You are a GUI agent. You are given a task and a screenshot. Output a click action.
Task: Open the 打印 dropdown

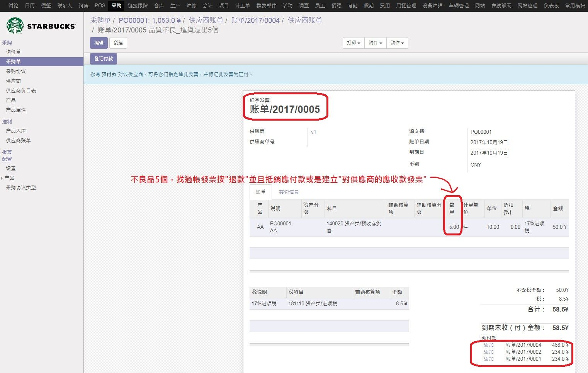tap(353, 43)
